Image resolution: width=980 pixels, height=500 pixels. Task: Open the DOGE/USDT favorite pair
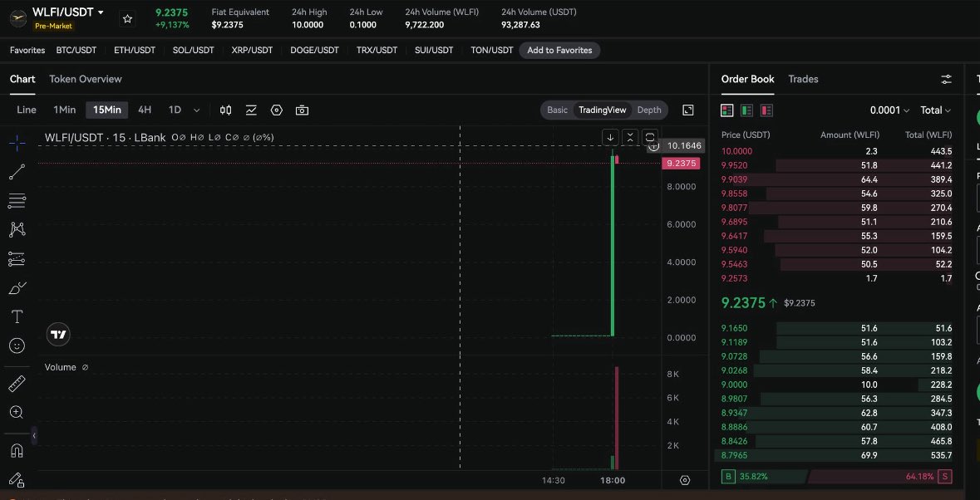314,51
